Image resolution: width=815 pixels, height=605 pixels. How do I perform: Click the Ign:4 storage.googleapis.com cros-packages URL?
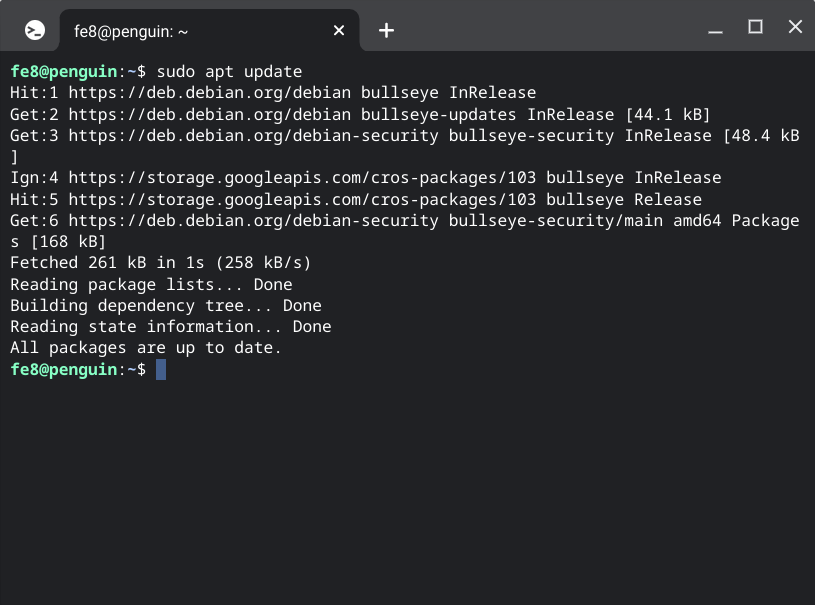[302, 178]
